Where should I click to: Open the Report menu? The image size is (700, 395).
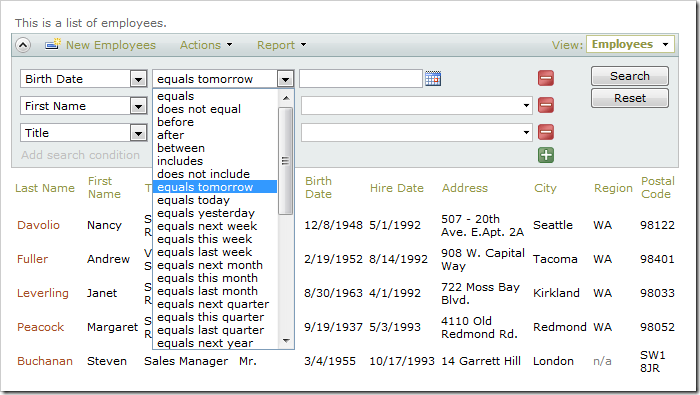tap(281, 45)
